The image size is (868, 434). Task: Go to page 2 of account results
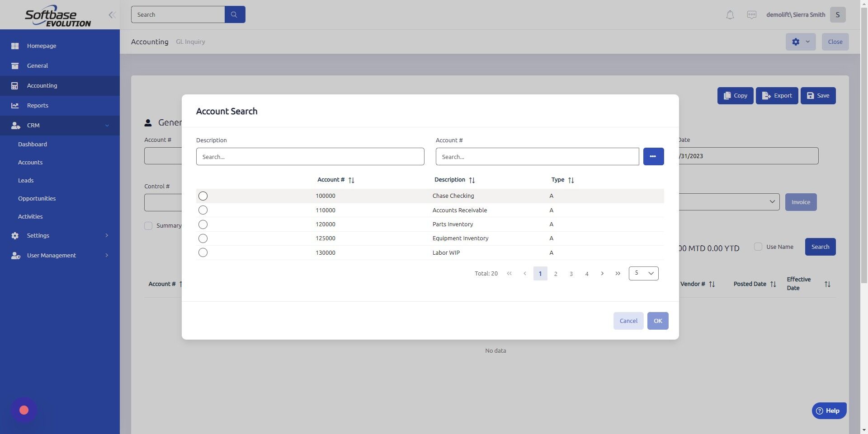pos(556,274)
